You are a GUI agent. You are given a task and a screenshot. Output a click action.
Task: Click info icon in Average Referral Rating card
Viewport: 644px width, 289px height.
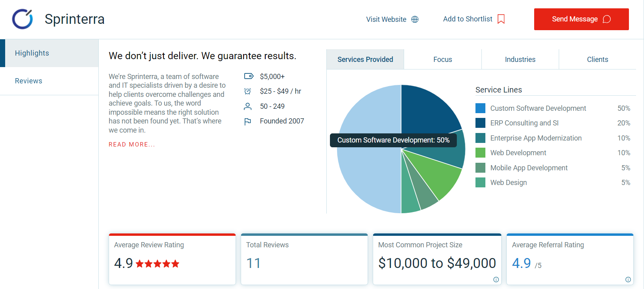tap(628, 279)
